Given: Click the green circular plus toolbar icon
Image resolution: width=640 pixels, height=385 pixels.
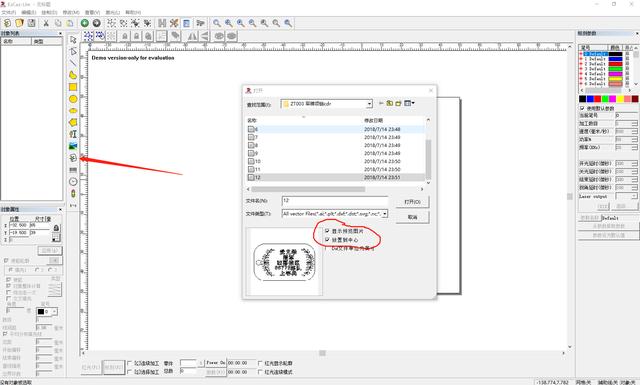Looking at the screenshot, I should click(x=84, y=23).
